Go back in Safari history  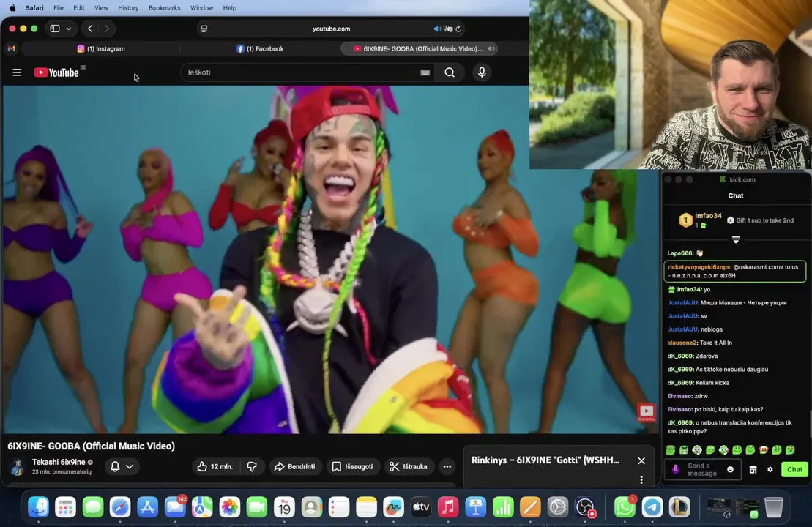coord(90,29)
